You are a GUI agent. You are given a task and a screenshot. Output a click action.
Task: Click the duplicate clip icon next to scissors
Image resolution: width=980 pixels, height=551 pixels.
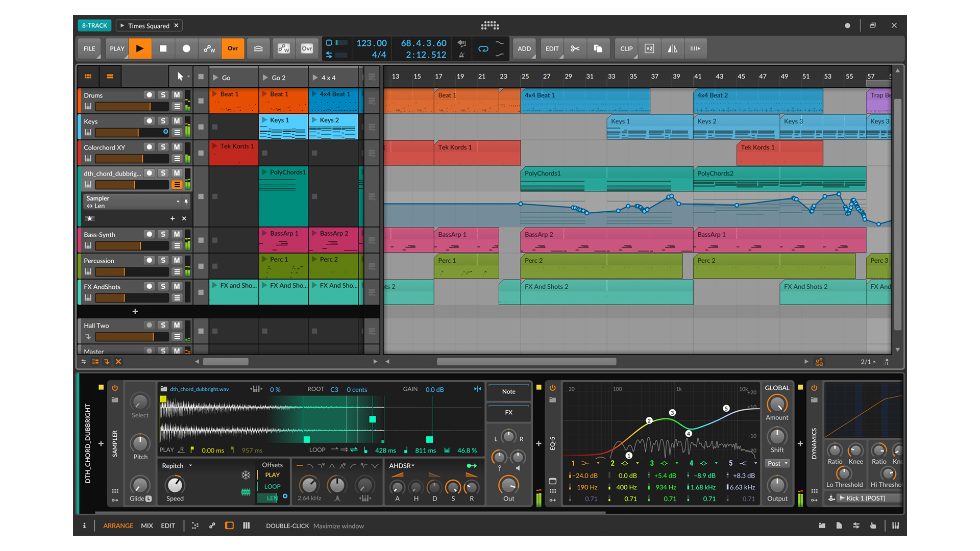(x=598, y=48)
